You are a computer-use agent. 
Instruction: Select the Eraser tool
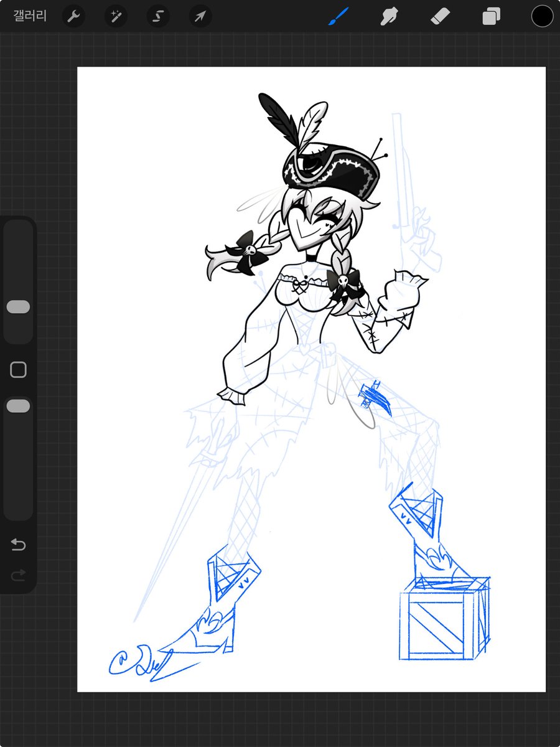pyautogui.click(x=440, y=16)
